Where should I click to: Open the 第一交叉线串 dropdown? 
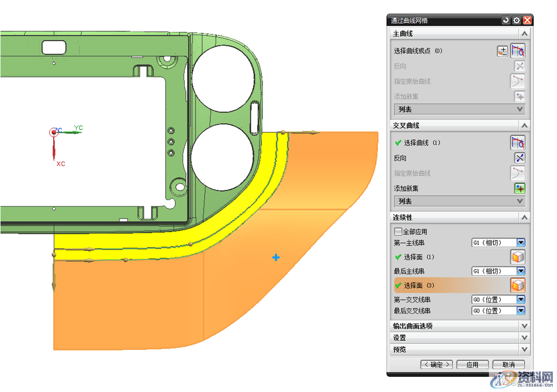[521, 300]
